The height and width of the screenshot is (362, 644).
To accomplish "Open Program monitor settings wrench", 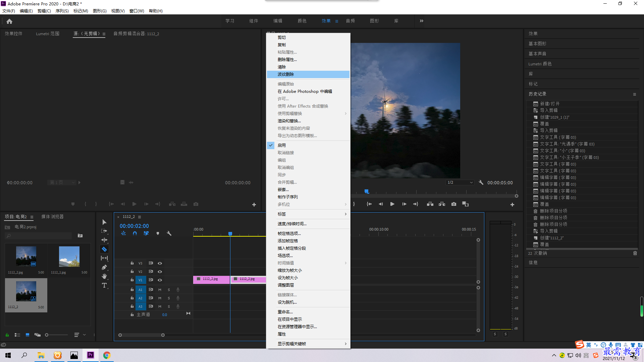I will click(481, 182).
